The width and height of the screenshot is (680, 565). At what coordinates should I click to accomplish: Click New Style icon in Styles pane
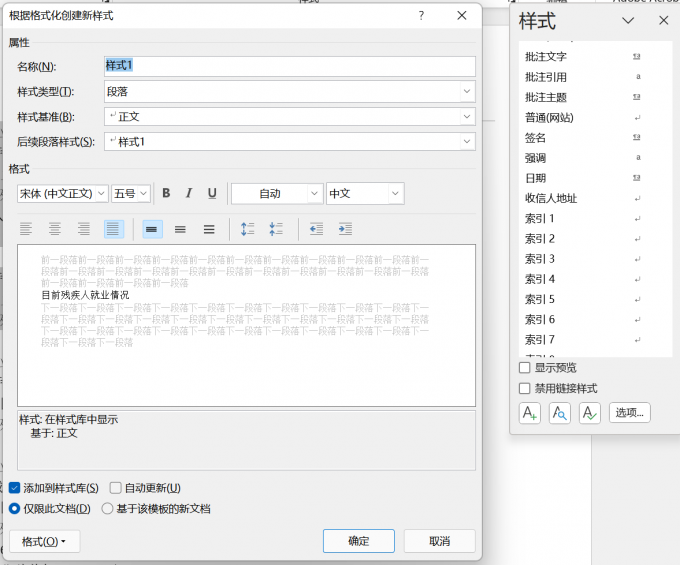[x=530, y=413]
